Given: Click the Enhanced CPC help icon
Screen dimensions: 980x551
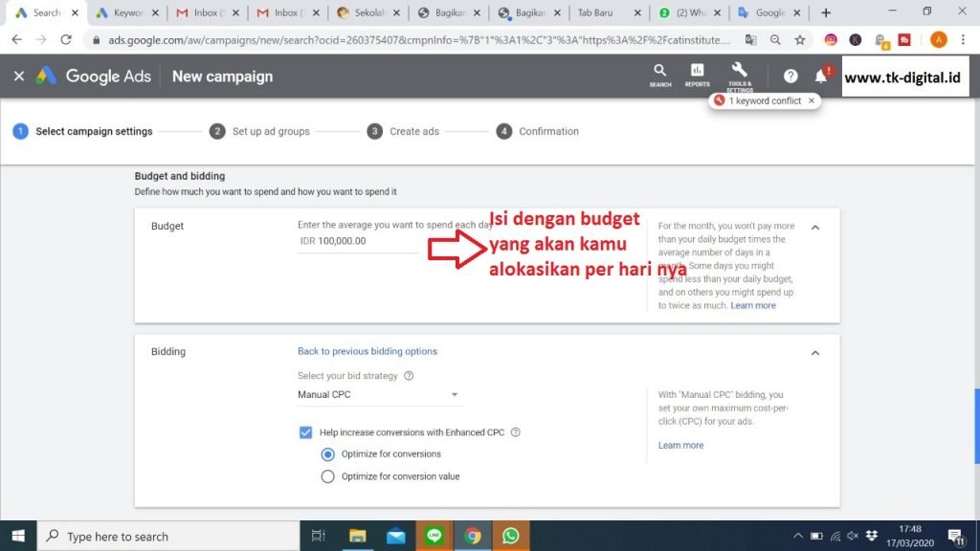Looking at the screenshot, I should click(x=516, y=432).
